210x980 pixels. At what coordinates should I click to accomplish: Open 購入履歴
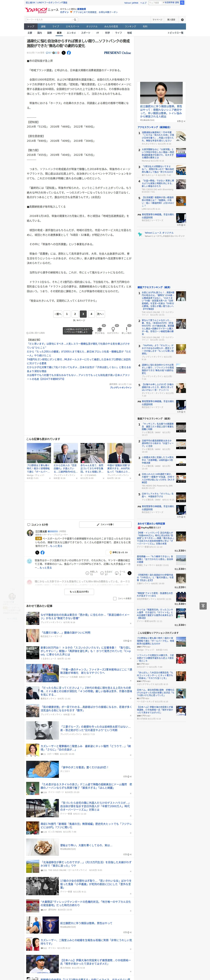pyautogui.click(x=171, y=19)
